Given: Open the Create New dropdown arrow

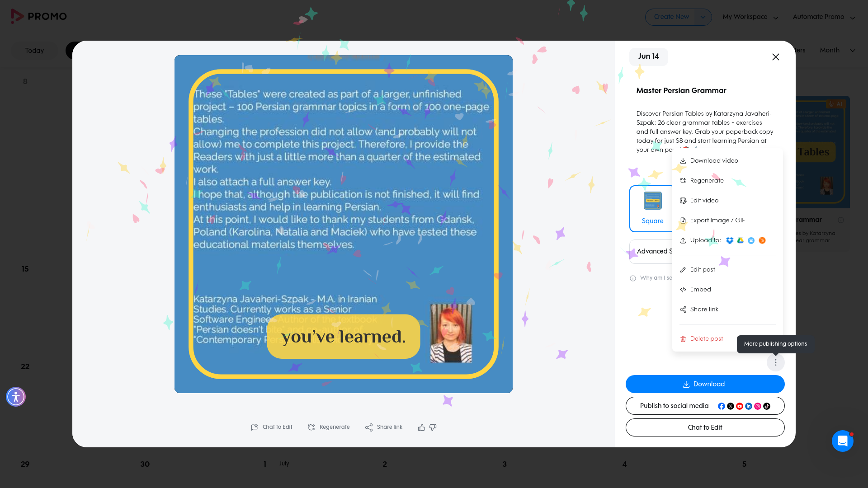Looking at the screenshot, I should tap(703, 17).
